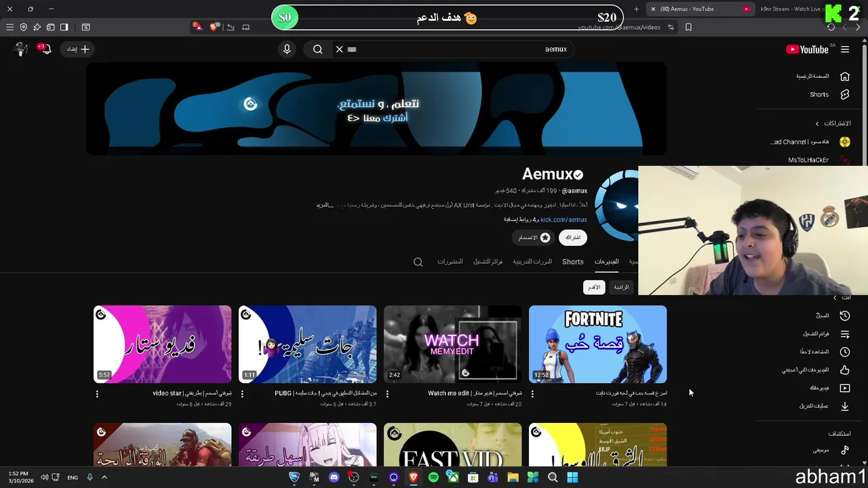This screenshot has height=488, width=868.
Task: Show hidden system tray icons chevron
Action: (104, 478)
